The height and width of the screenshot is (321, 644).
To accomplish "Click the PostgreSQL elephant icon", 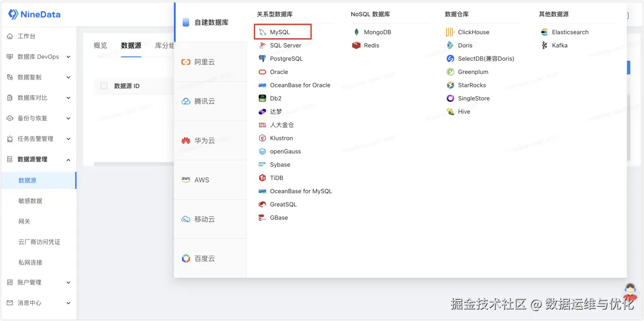I will point(262,59).
